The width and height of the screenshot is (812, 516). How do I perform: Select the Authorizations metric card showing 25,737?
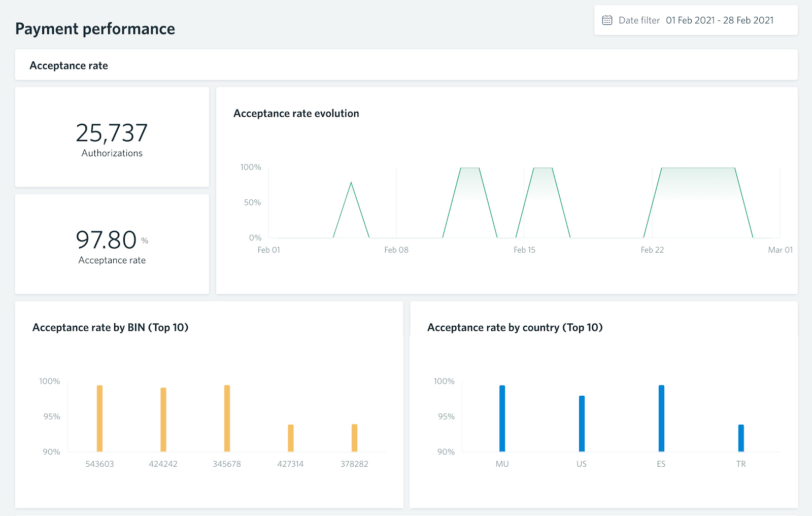point(112,137)
